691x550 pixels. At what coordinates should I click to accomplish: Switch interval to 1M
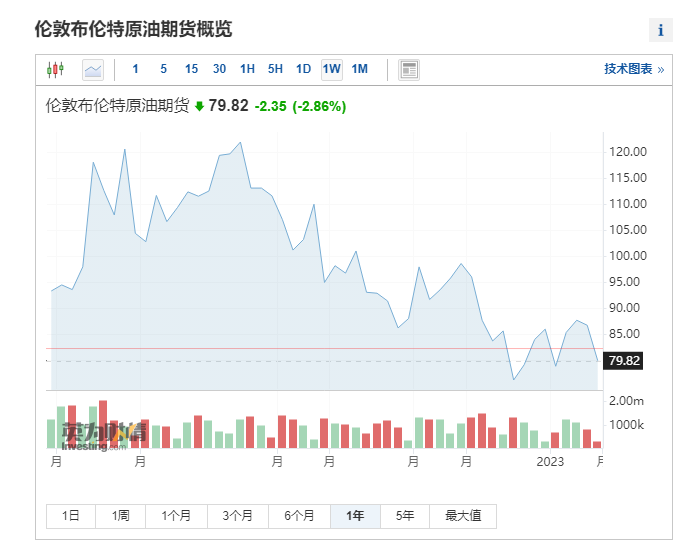pos(360,69)
